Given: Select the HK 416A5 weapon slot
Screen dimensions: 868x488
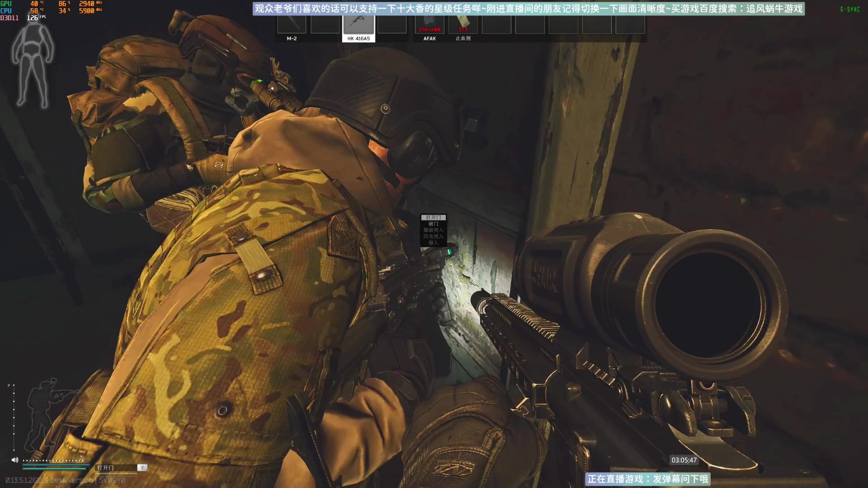Looking at the screenshot, I should coord(359,25).
